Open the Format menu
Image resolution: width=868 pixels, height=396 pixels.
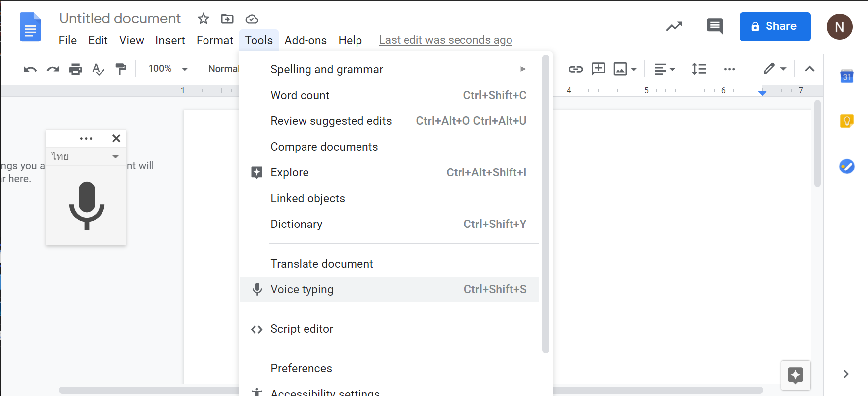click(x=215, y=40)
